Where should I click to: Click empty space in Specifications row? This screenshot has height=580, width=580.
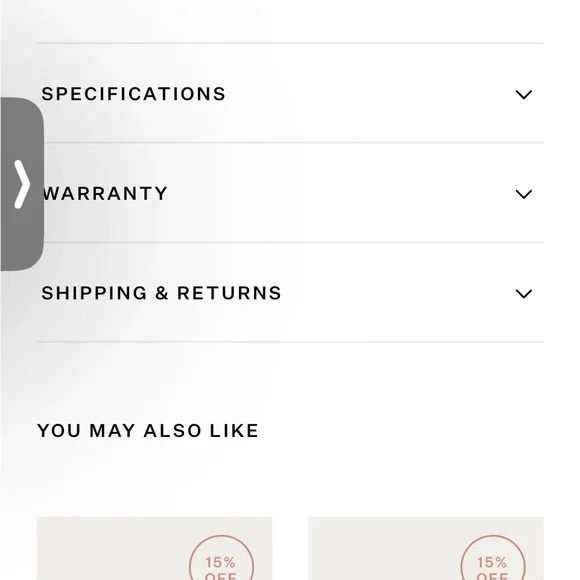tap(370, 94)
